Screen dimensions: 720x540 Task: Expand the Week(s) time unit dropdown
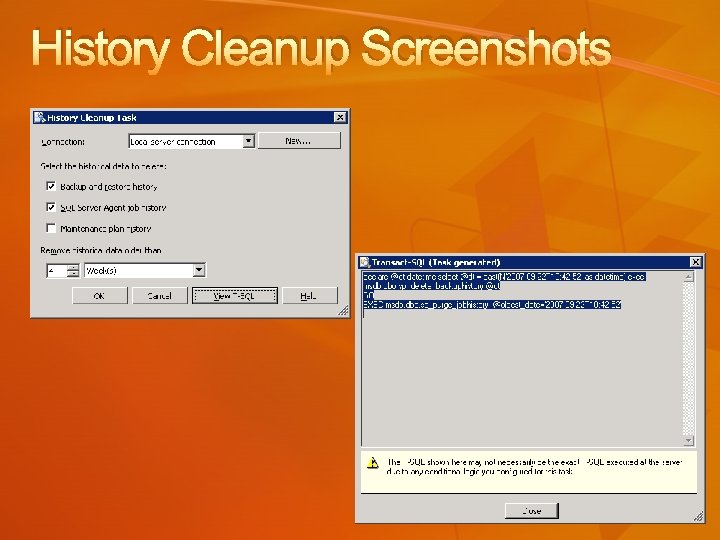pyautogui.click(x=199, y=270)
